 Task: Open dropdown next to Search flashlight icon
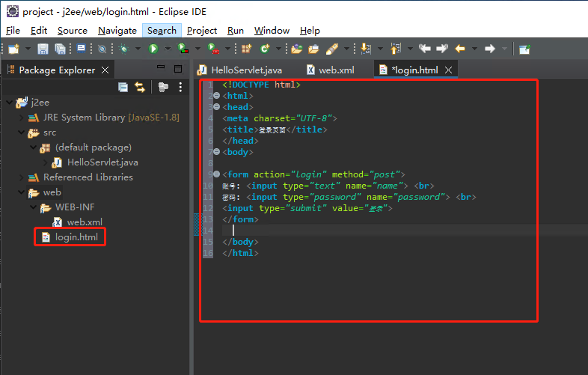346,49
